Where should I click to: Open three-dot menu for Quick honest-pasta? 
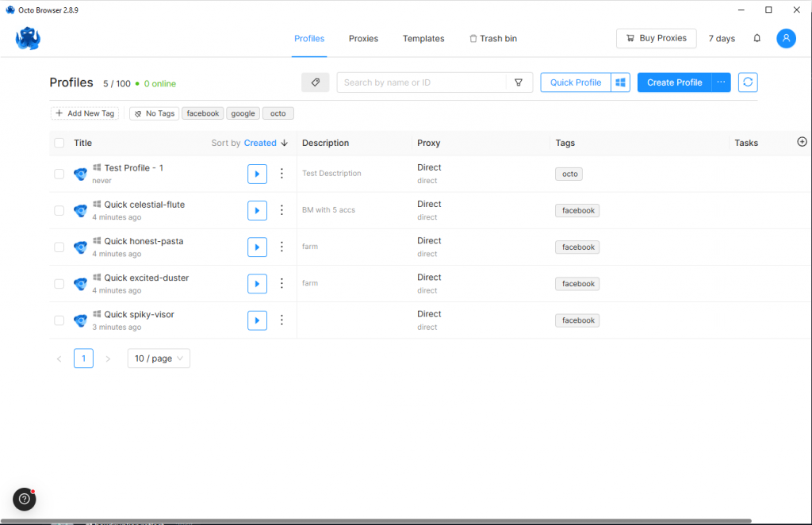pos(282,247)
